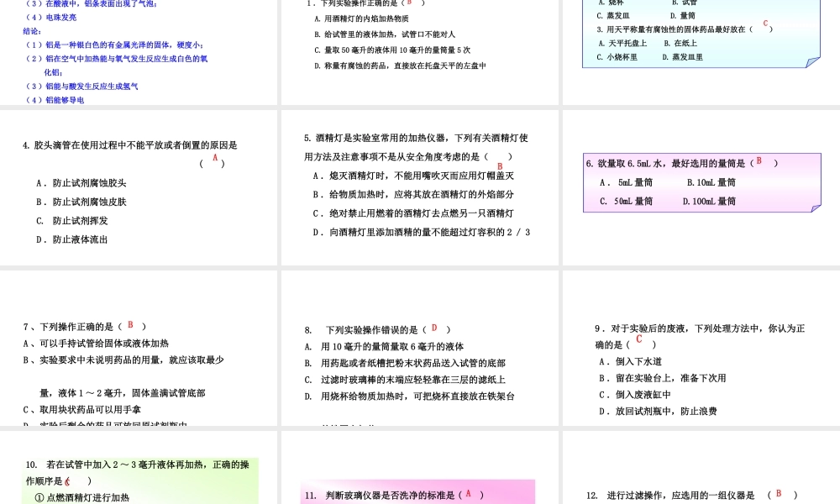The height and width of the screenshot is (504, 840).
Task: Click the red answer letter B in question 12
Action: [779, 494]
